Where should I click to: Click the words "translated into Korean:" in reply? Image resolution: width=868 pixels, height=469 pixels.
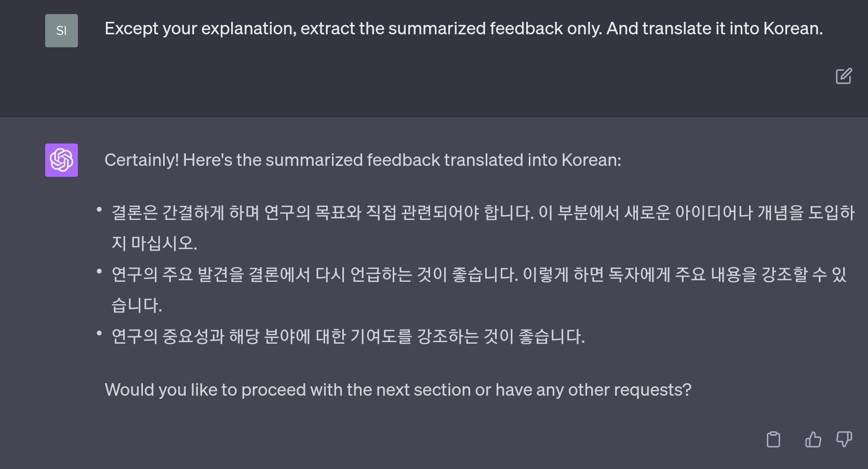coord(532,160)
